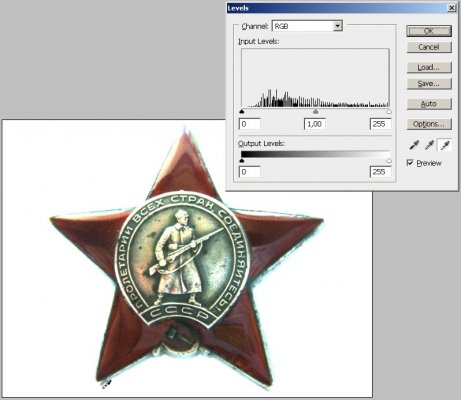Cancel the Levels dialog
The height and width of the screenshot is (400, 461).
click(429, 47)
